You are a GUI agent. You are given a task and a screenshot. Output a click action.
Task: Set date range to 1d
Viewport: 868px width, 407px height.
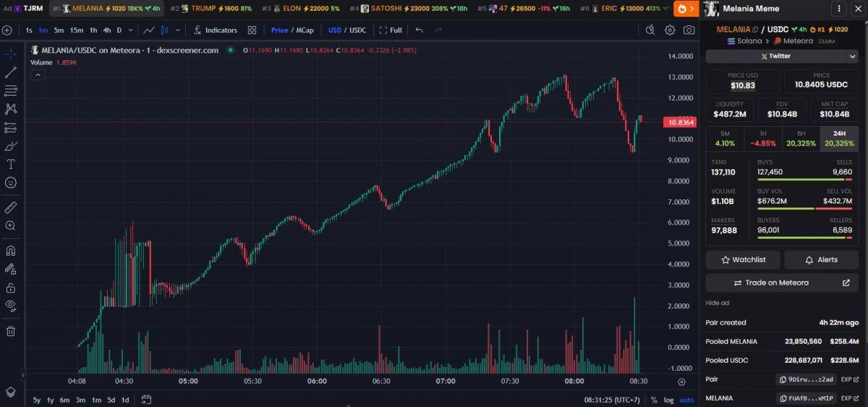click(x=125, y=400)
